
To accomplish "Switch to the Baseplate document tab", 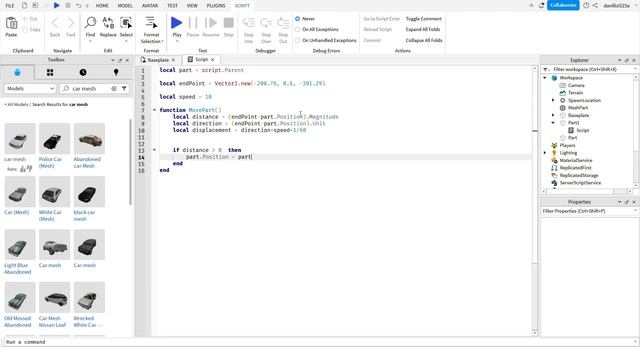I will tap(158, 60).
